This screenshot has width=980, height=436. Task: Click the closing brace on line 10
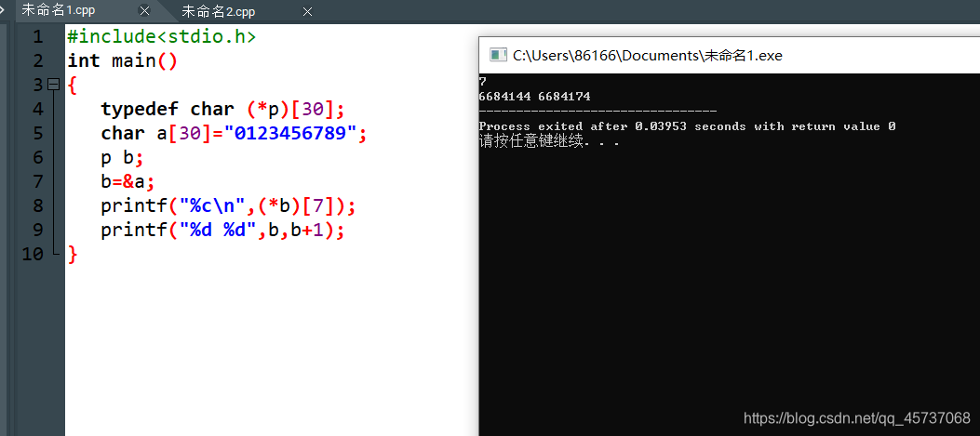[73, 254]
